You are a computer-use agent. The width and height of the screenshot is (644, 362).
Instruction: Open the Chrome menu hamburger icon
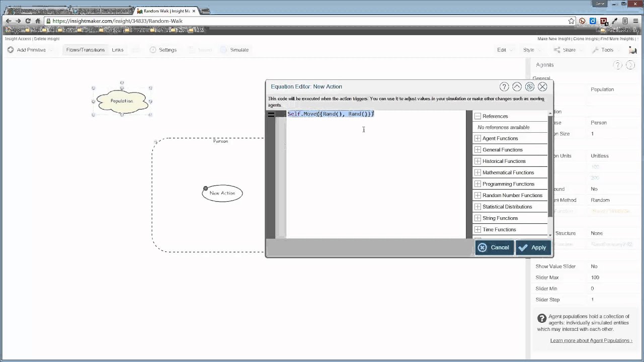[636, 21]
